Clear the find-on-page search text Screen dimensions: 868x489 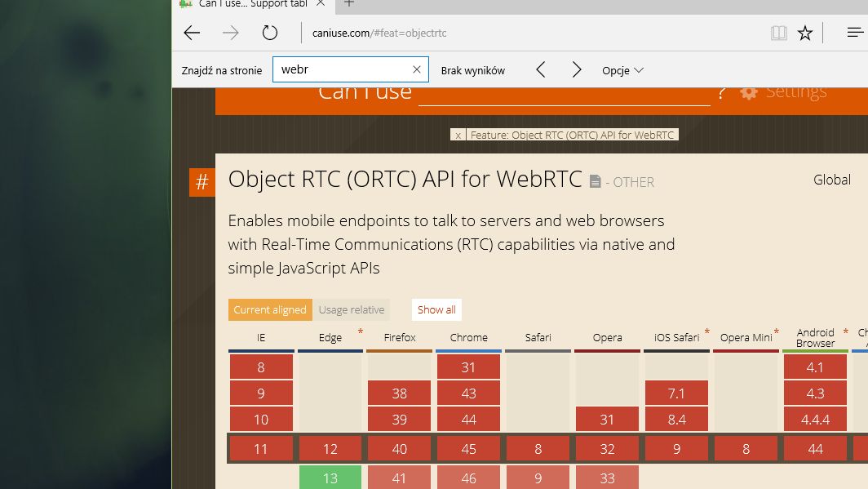coord(416,69)
